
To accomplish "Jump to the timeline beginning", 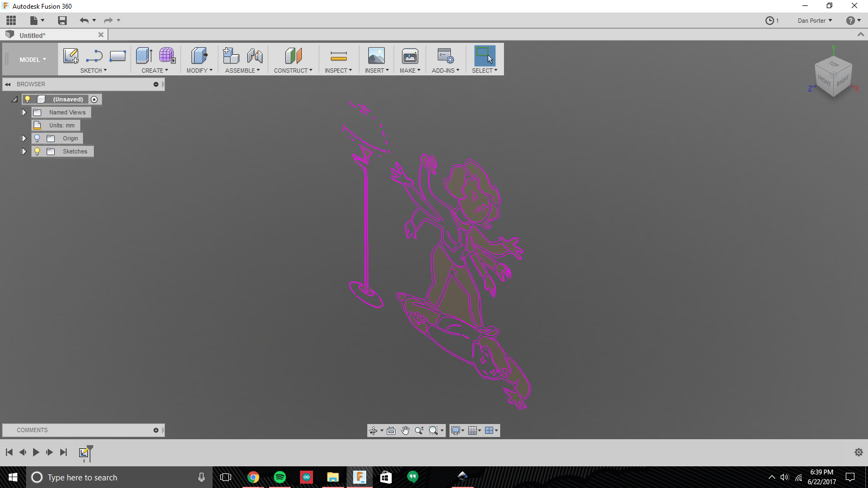I will 9,452.
